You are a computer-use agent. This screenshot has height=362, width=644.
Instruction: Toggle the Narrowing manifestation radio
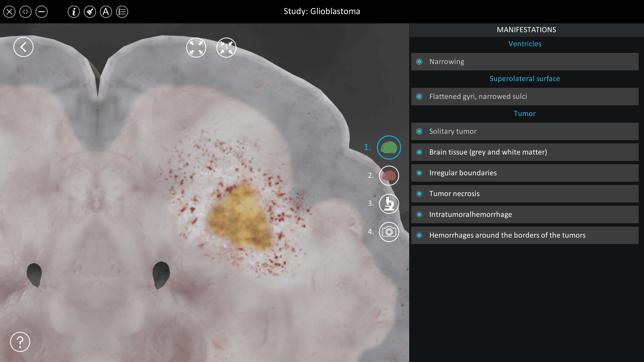[419, 62]
